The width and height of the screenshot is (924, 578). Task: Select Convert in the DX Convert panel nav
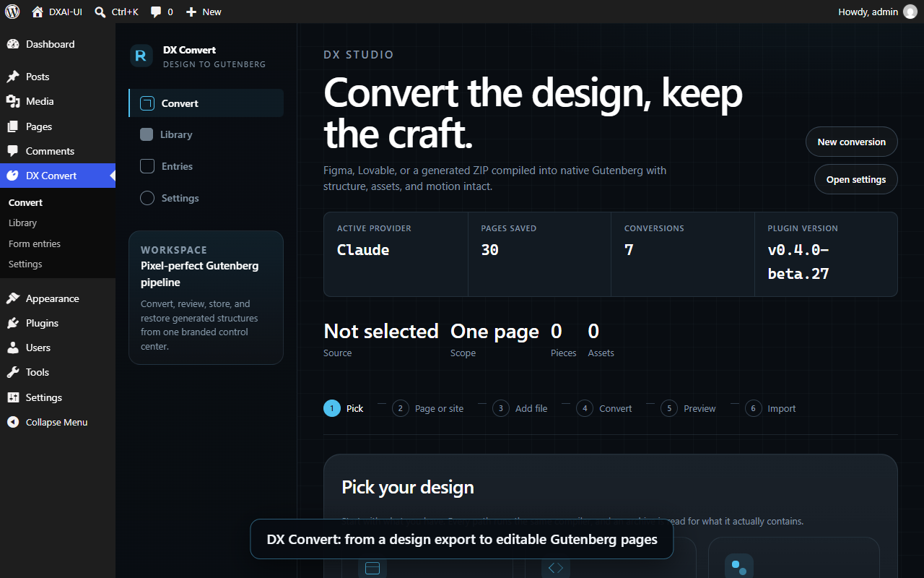tap(206, 103)
